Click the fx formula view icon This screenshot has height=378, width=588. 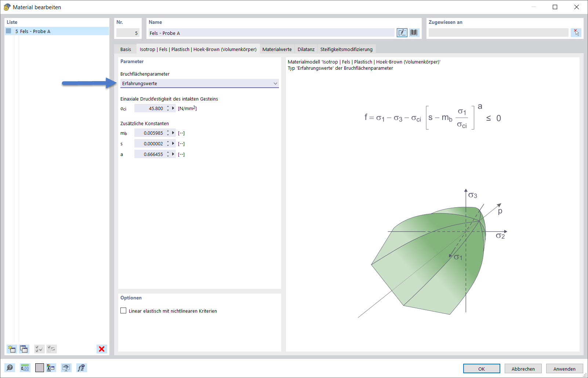coord(81,368)
